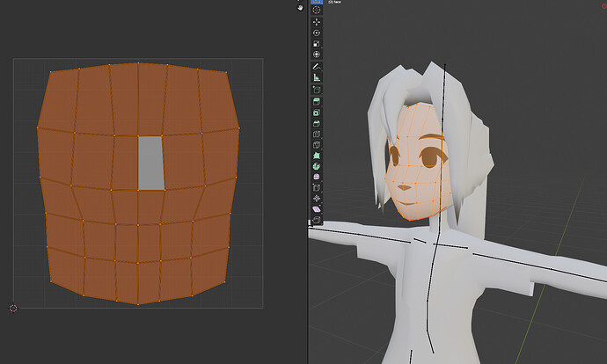This screenshot has height=364, width=607.
Task: Select the gray unselected UV face
Action: 151,163
